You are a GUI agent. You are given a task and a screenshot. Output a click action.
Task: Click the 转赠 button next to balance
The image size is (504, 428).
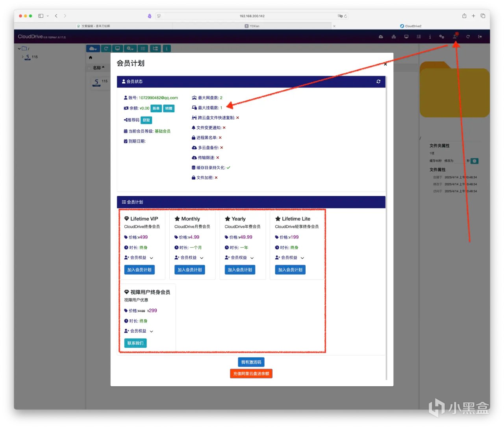(x=169, y=108)
